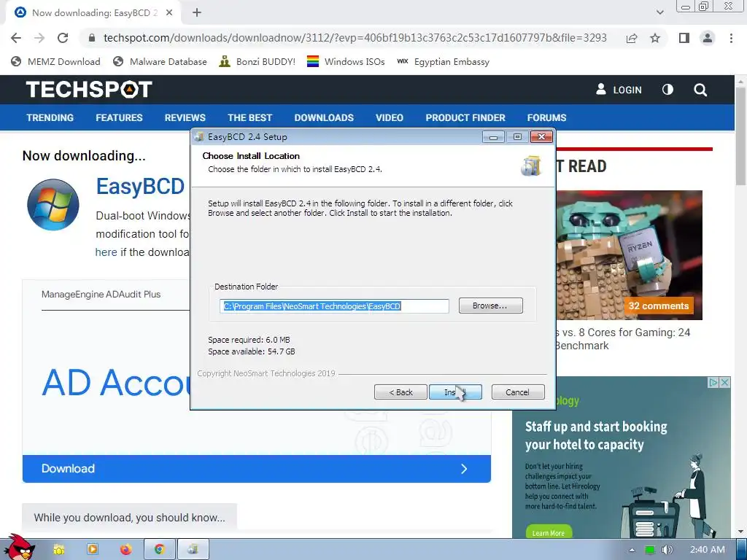Open media player in taskbar
Screen dimensions: 747x560
click(93, 550)
